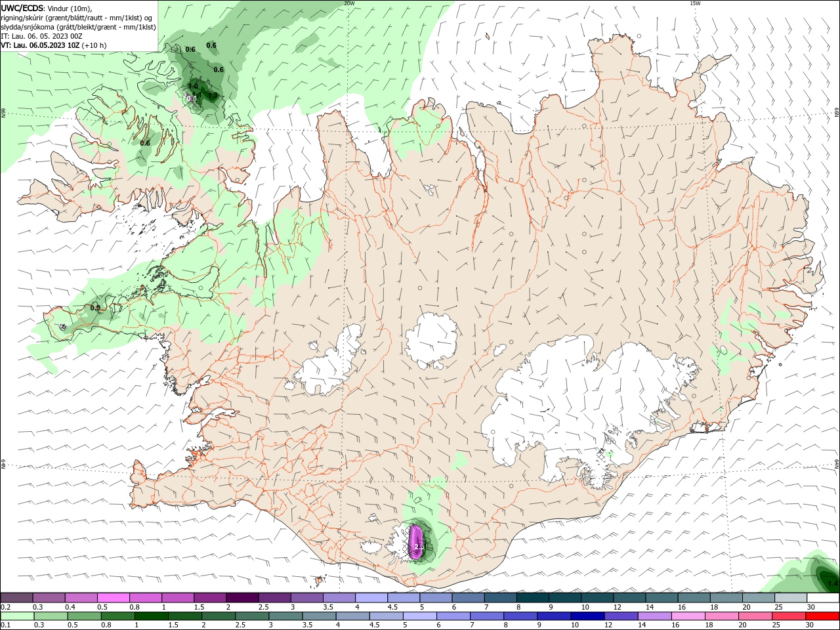Click the 20W longitude label
The height and width of the screenshot is (630, 840).
pos(349,3)
